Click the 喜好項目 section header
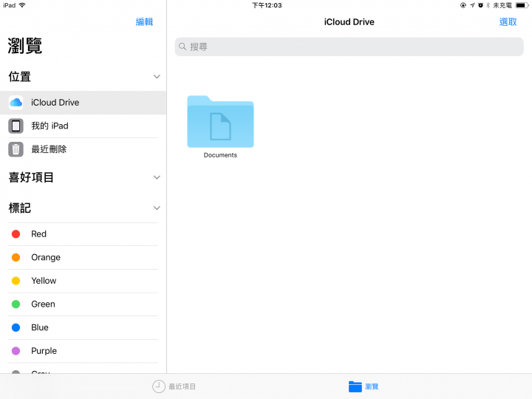Screen dimensions: 532x399 point(31,177)
